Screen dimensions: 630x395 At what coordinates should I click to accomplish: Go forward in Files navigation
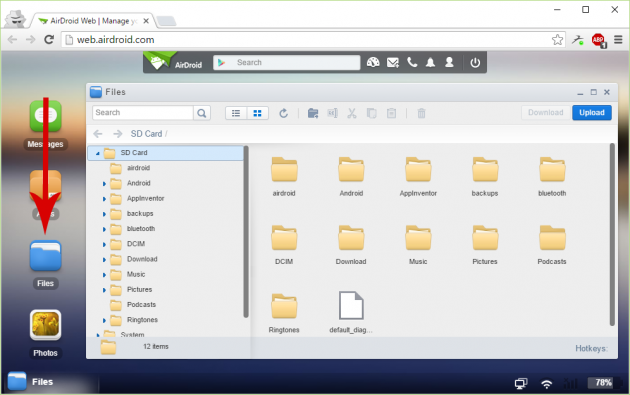[117, 134]
